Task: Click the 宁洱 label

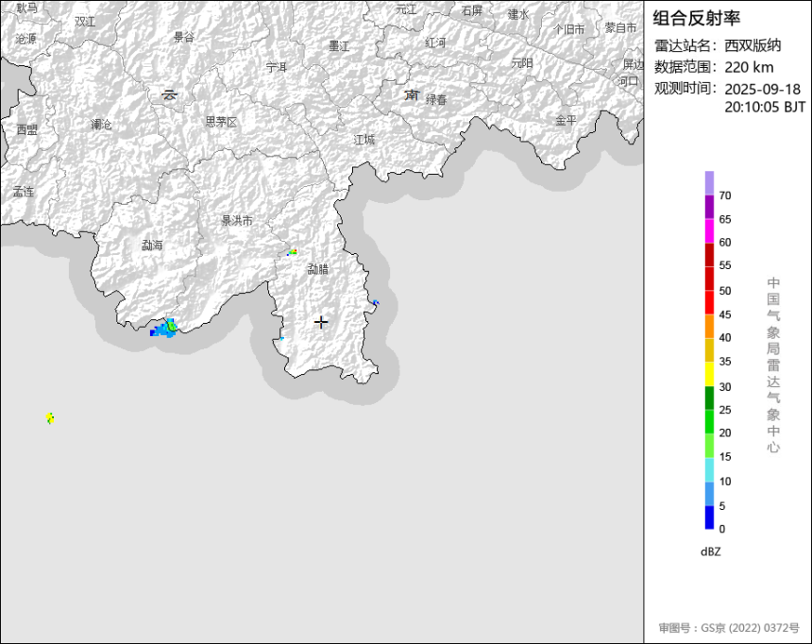Action: tap(277, 67)
